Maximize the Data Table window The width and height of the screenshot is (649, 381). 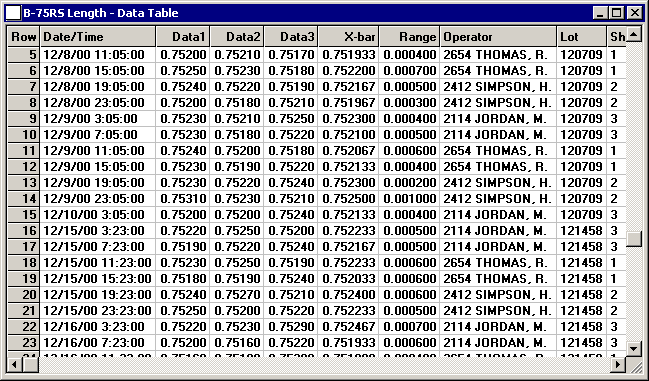pos(616,13)
